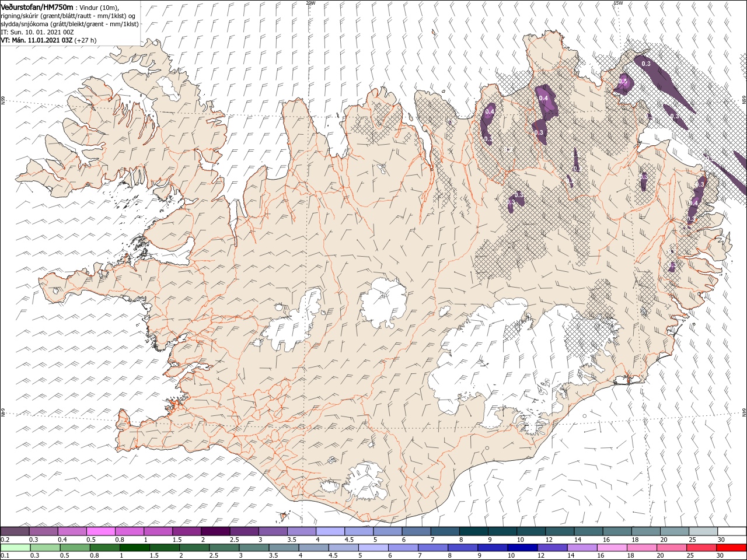Pick the lower legend swatch between 2 and 2.5
Viewport: 747px width, 560px height.
(194, 548)
